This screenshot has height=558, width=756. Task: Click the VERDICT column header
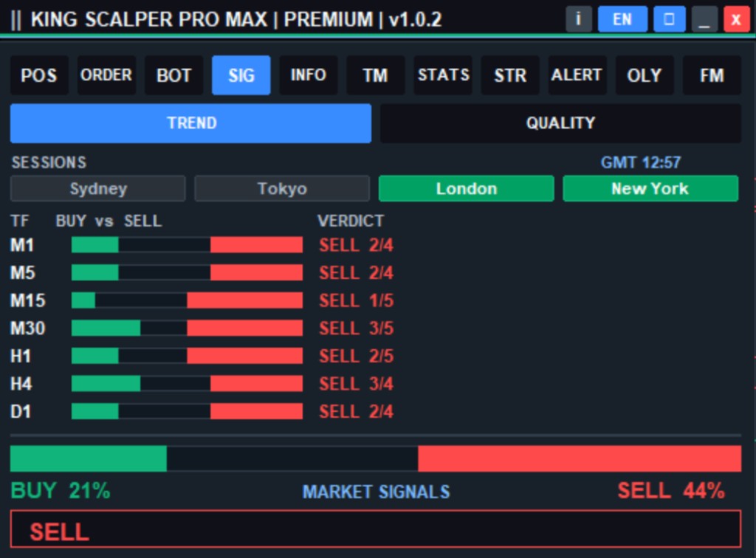pos(351,221)
